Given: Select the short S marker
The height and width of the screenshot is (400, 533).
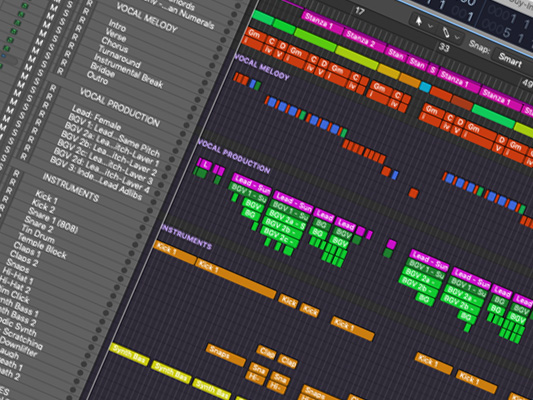Looking at the screenshot, I should (433, 69).
